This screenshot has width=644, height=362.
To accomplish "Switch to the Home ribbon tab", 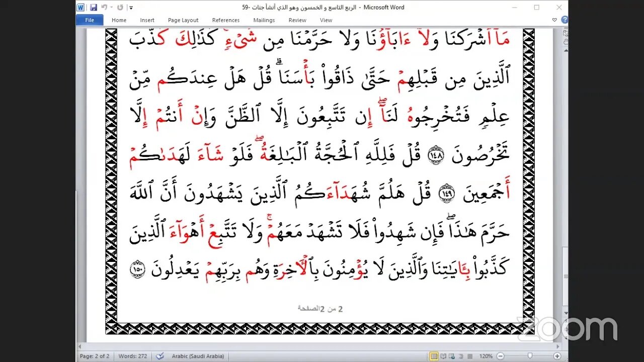I will tap(119, 20).
